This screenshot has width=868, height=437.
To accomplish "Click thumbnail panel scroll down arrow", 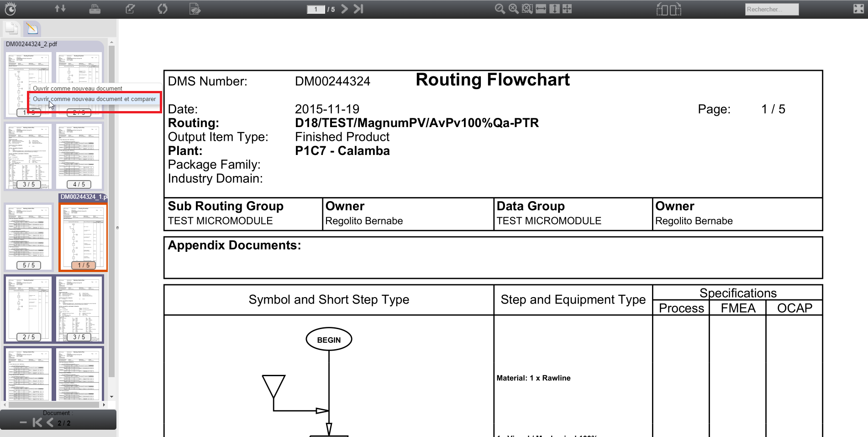I will click(x=111, y=397).
